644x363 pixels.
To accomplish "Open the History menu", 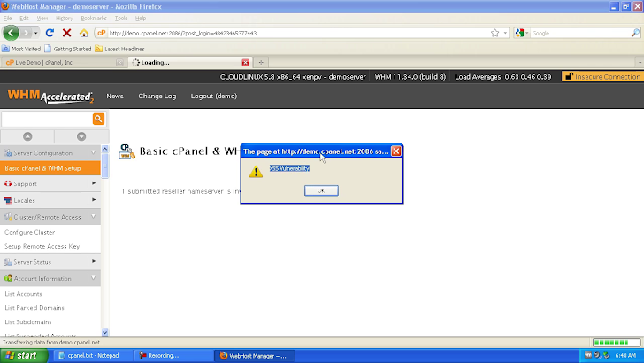I will tap(64, 18).
